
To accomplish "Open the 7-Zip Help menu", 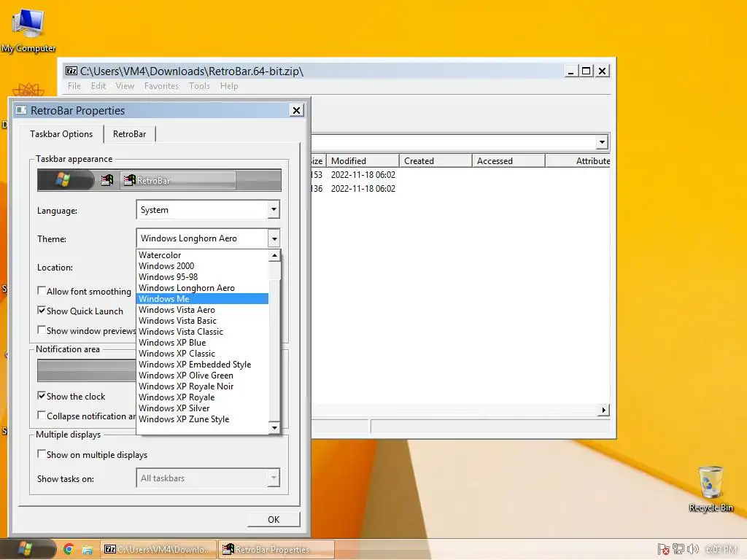I will pyautogui.click(x=229, y=86).
